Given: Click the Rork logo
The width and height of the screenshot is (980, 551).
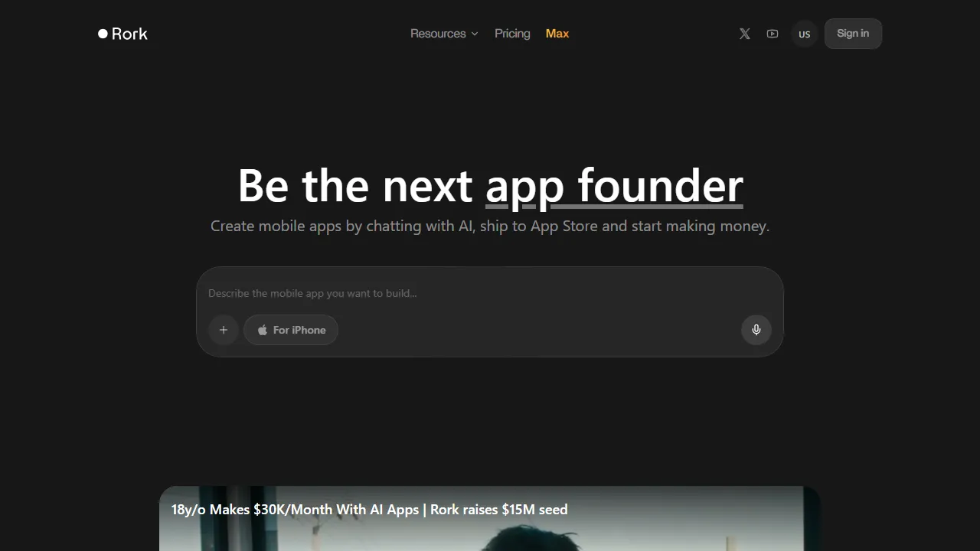Looking at the screenshot, I should pos(122,34).
